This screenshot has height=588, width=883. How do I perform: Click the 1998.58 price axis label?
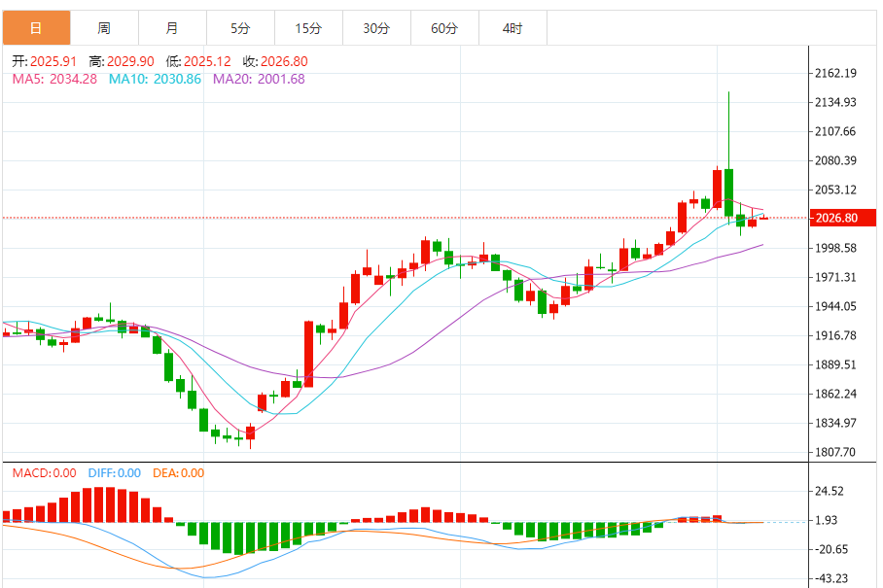click(x=835, y=248)
